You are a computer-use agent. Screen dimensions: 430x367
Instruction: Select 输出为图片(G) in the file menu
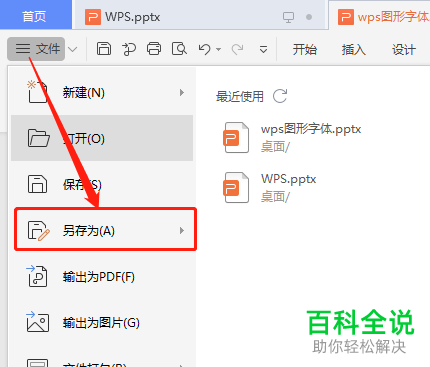(102, 323)
